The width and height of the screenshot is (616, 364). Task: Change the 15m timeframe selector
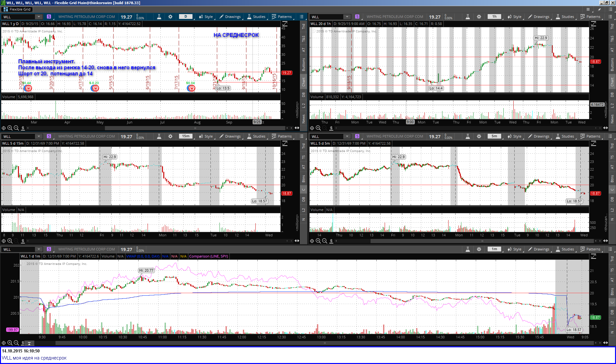[186, 136]
